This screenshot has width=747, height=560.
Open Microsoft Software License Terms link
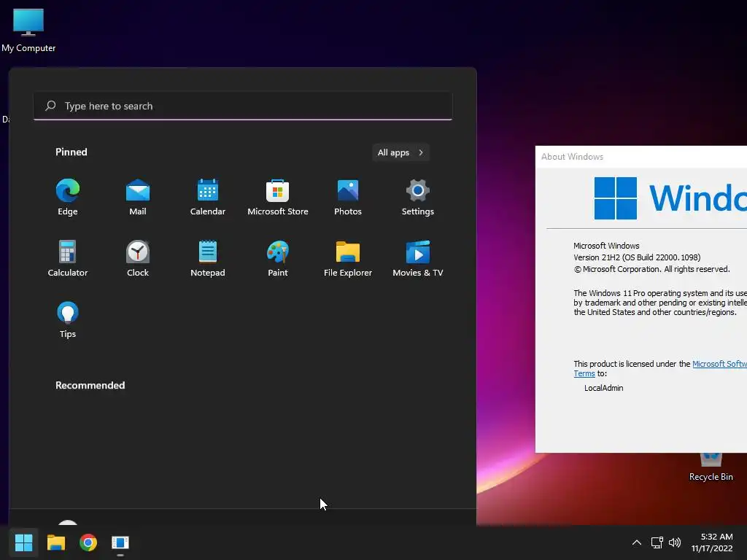(719, 364)
